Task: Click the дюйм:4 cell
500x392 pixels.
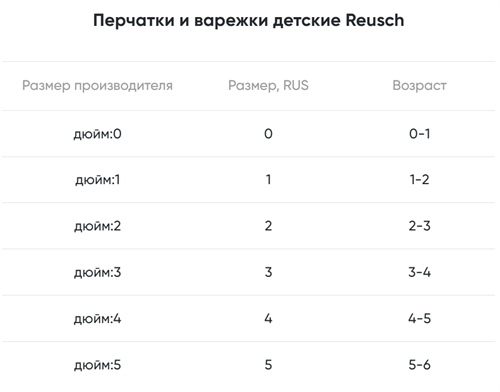Action: (97, 319)
